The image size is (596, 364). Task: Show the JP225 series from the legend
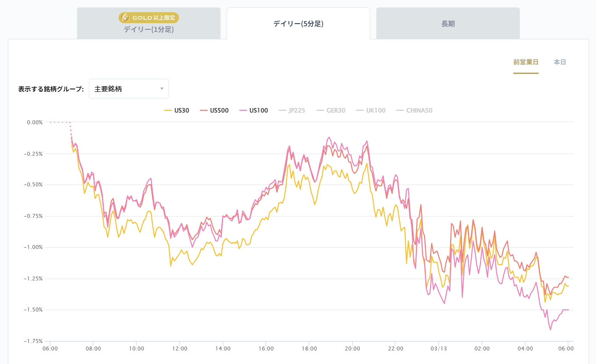297,110
